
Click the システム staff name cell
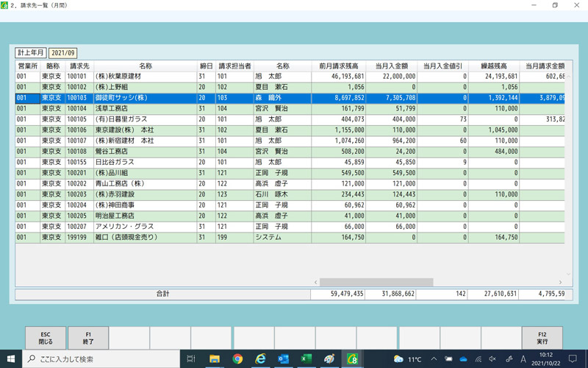[282, 238]
